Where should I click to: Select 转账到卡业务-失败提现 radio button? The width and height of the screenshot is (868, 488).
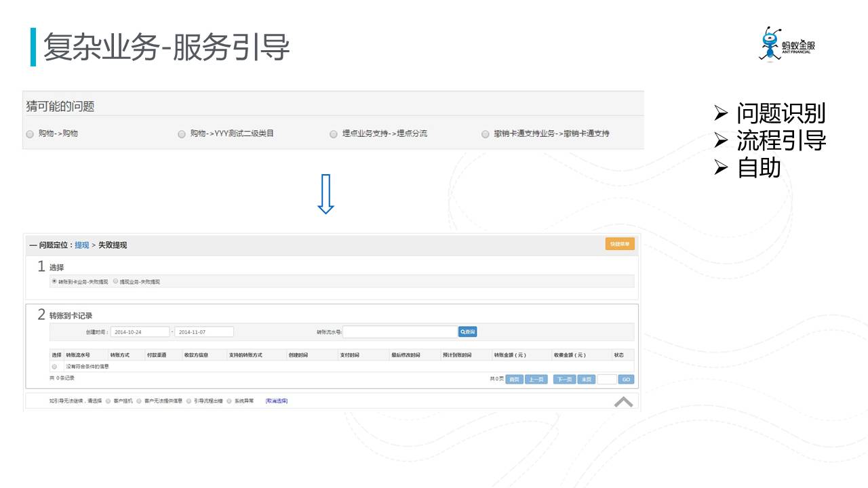54,281
